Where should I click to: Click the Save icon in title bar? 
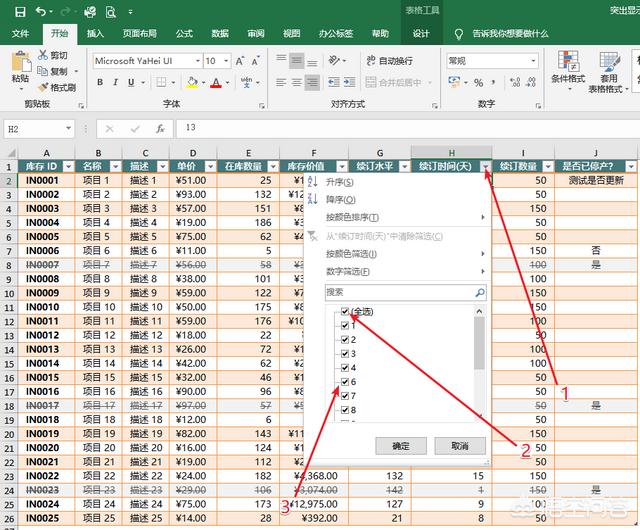click(20, 12)
